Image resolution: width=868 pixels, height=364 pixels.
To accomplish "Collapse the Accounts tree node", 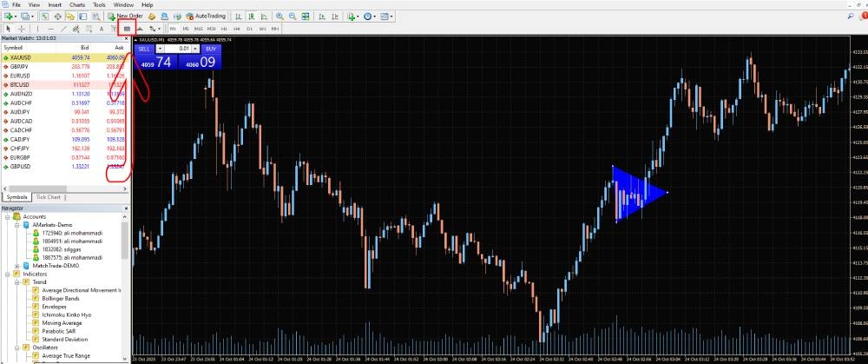I will [x=7, y=216].
